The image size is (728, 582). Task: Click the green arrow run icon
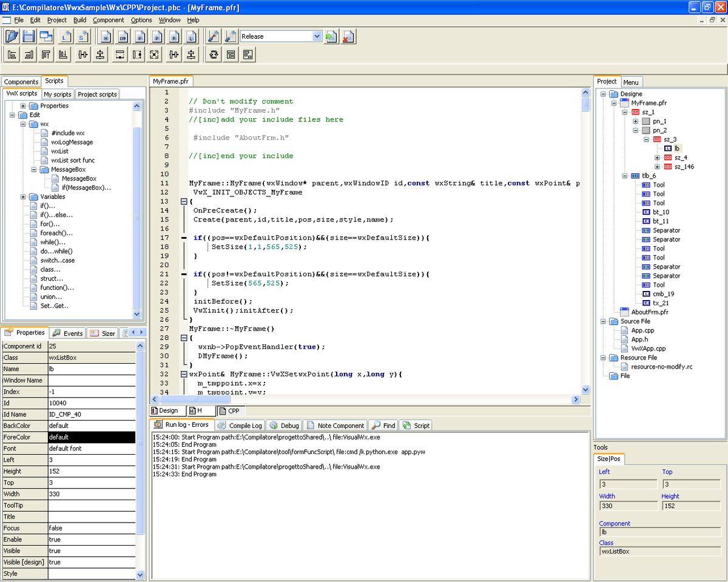pos(331,36)
